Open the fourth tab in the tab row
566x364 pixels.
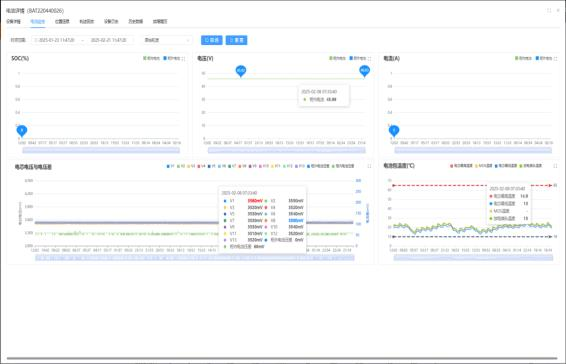coord(87,21)
